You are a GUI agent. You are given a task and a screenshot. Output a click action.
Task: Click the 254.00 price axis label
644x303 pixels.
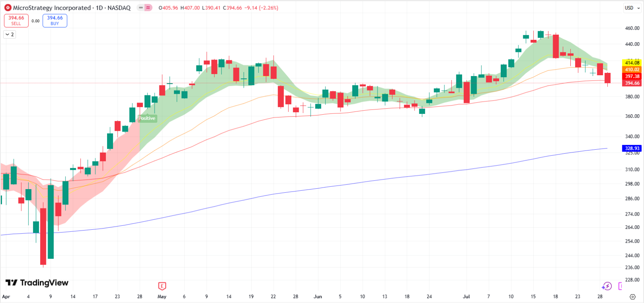(x=632, y=241)
